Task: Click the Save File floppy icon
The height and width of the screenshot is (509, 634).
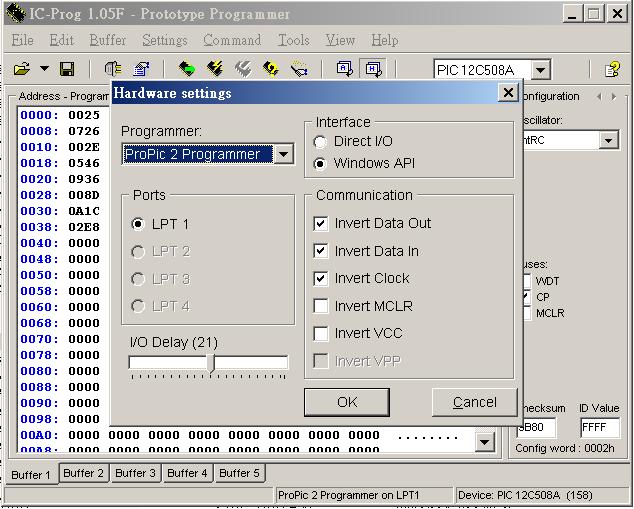Action: click(67, 69)
